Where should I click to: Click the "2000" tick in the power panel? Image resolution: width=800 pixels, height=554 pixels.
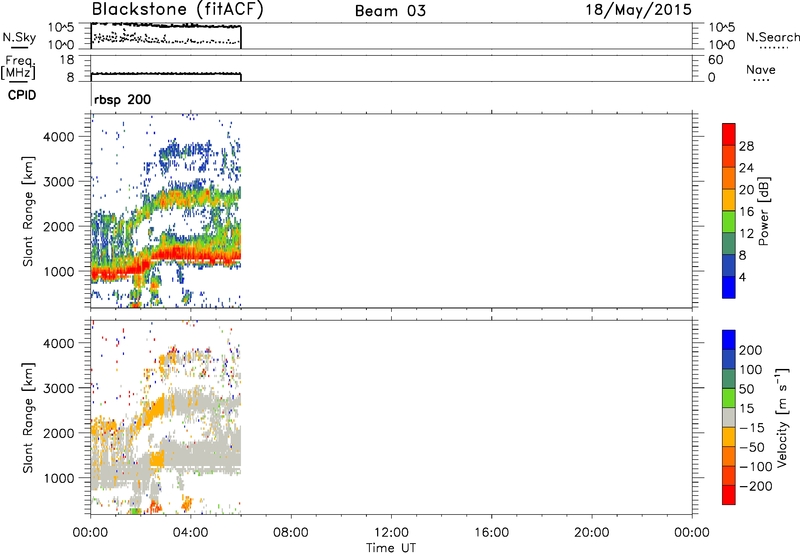click(58, 226)
